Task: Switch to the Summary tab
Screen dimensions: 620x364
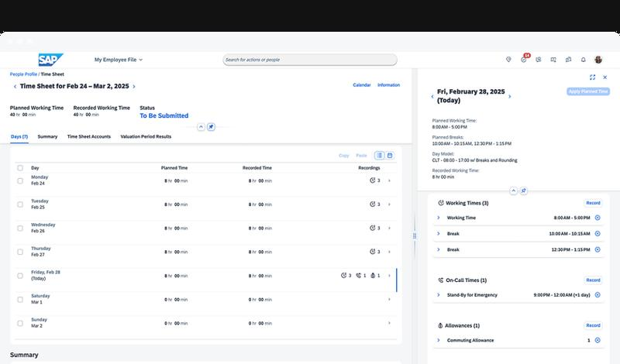Action: [x=47, y=136]
